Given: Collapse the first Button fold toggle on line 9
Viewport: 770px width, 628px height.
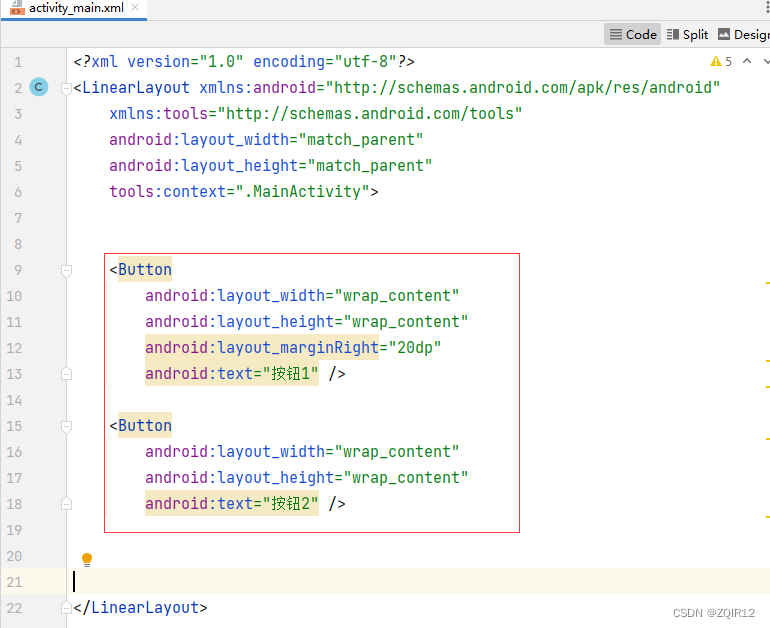Looking at the screenshot, I should coord(66,271).
